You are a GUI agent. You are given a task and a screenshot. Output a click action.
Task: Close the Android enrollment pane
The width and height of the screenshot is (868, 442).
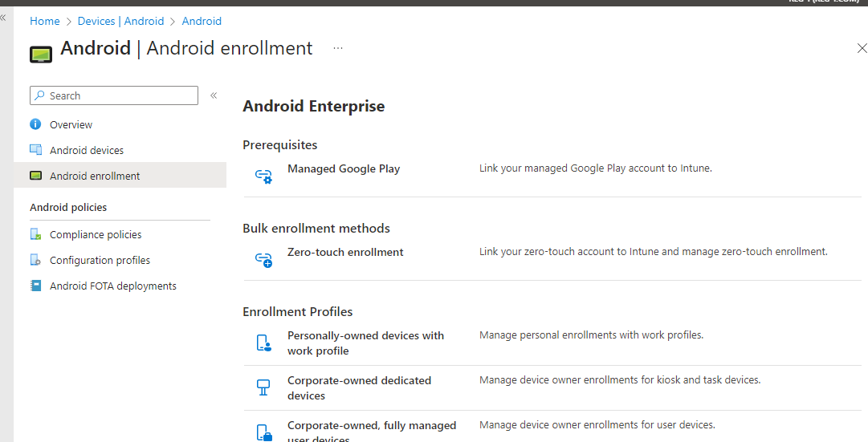coord(862,48)
